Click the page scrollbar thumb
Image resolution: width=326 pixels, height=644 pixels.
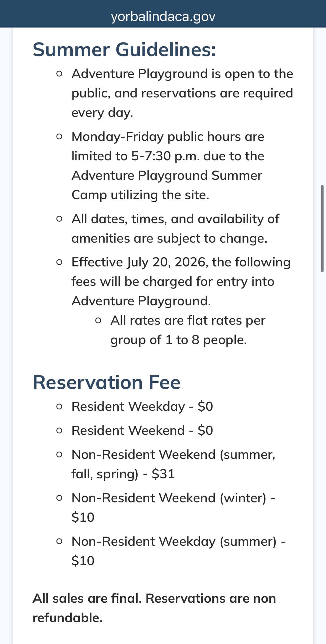[322, 228]
